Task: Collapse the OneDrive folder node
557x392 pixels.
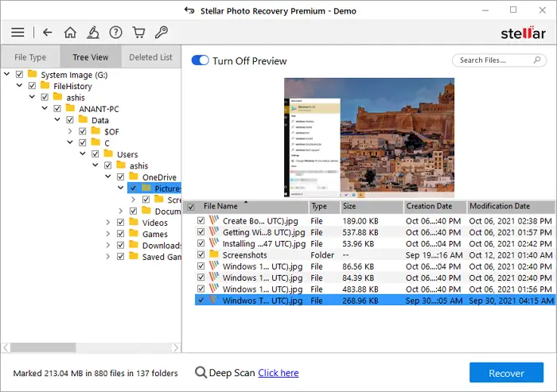Action: pos(108,176)
